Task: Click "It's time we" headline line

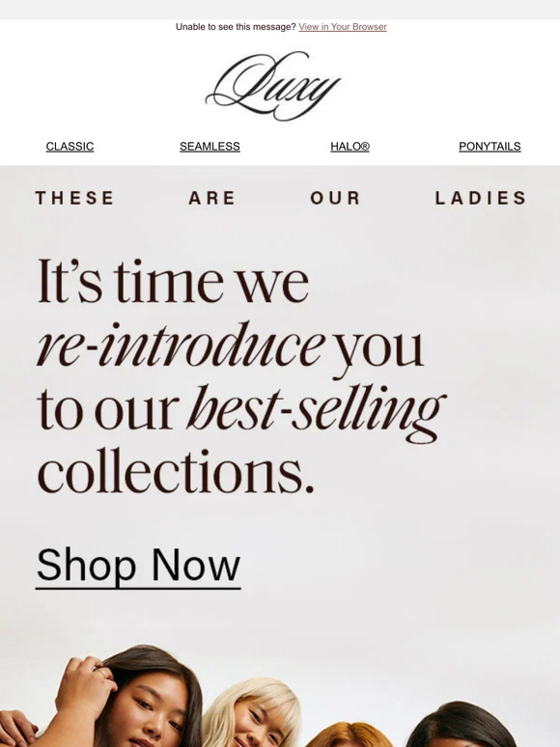Action: coord(173,281)
